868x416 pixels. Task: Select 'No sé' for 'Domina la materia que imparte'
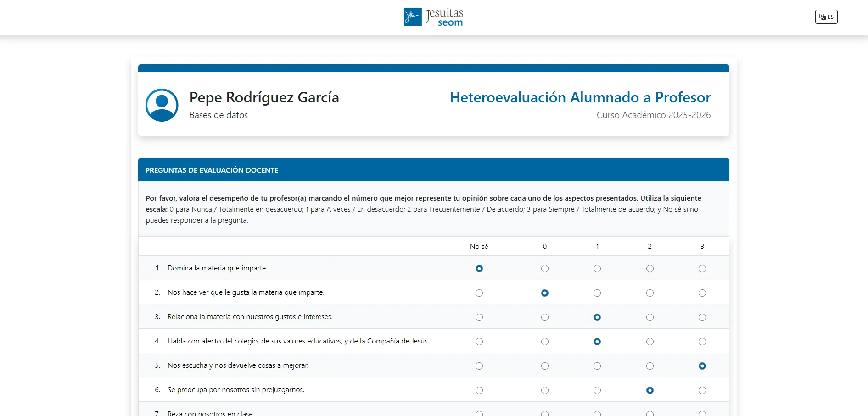click(479, 269)
